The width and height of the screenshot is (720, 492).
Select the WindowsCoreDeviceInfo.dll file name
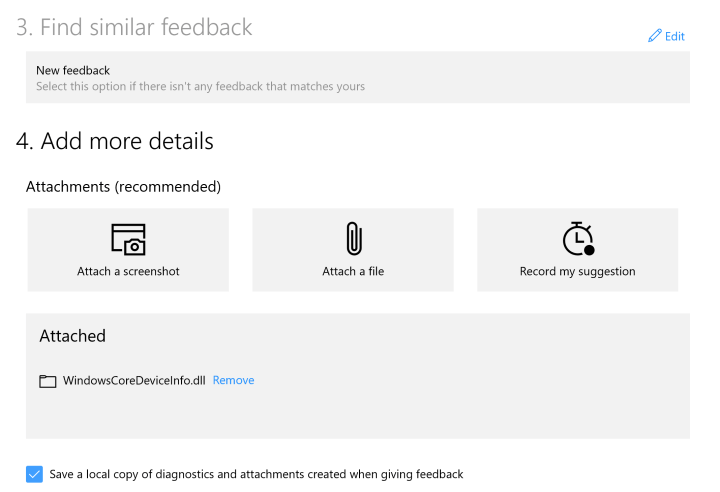135,380
